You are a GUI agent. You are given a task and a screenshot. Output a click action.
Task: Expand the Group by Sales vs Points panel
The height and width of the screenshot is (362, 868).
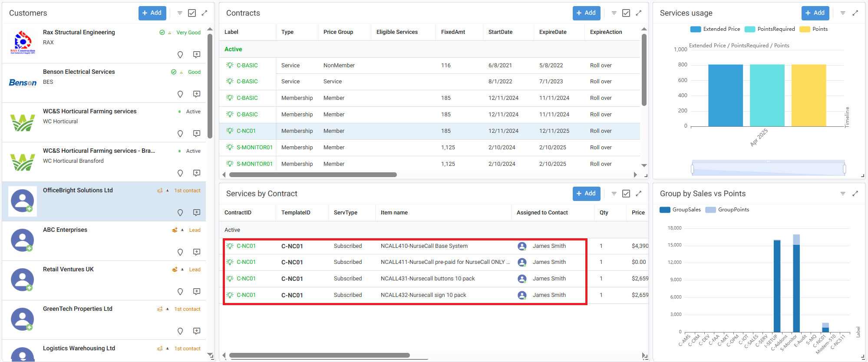point(855,194)
